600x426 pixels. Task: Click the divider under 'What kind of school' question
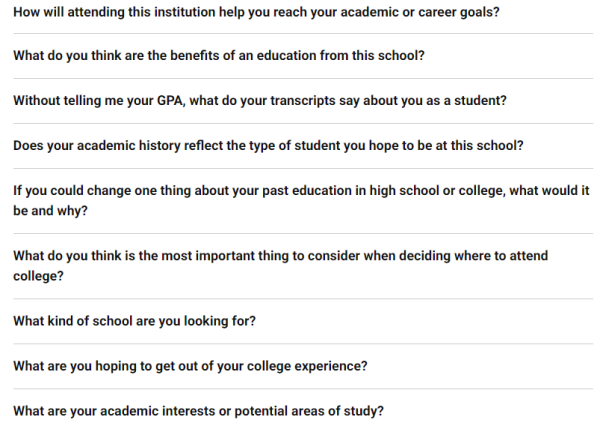pos(303,344)
